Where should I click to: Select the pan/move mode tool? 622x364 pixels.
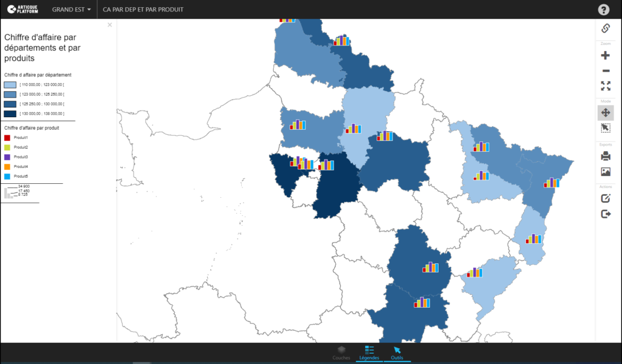coord(605,112)
